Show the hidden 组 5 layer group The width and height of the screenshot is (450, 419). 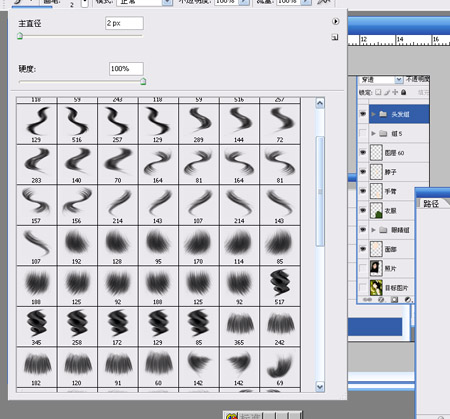tap(363, 133)
